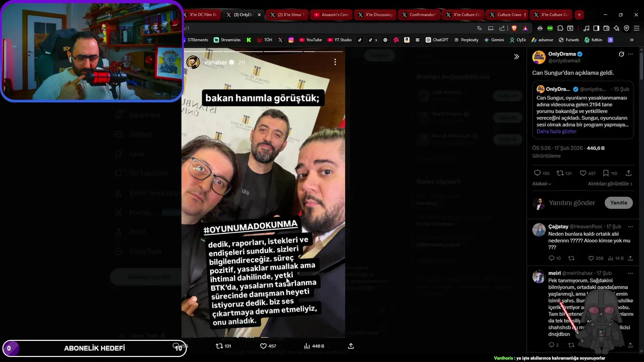
Task: Switch to the X'te Discussing tab
Action: coord(375,15)
